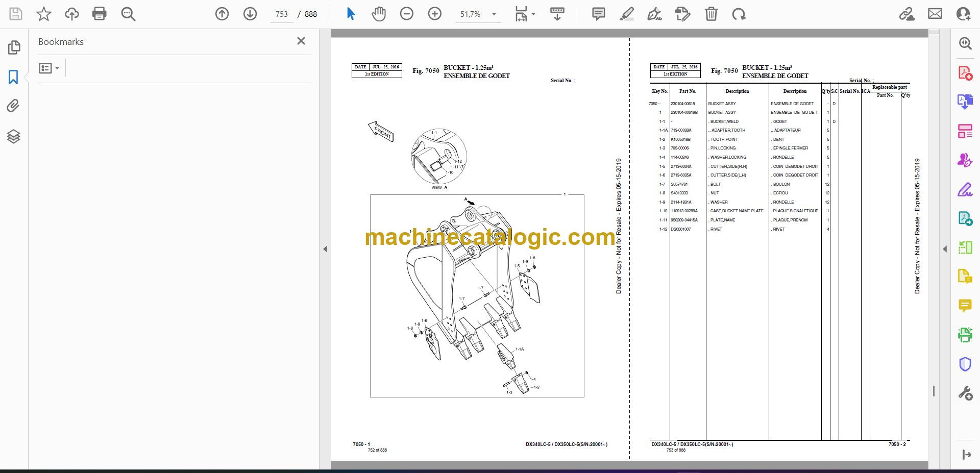The height and width of the screenshot is (473, 980).
Task: Toggle the Bookmarks panel icon
Action: (x=13, y=77)
